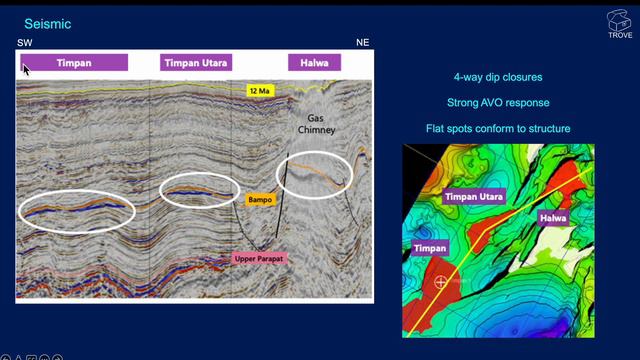Open slideshow more options icon

click(x=44, y=358)
